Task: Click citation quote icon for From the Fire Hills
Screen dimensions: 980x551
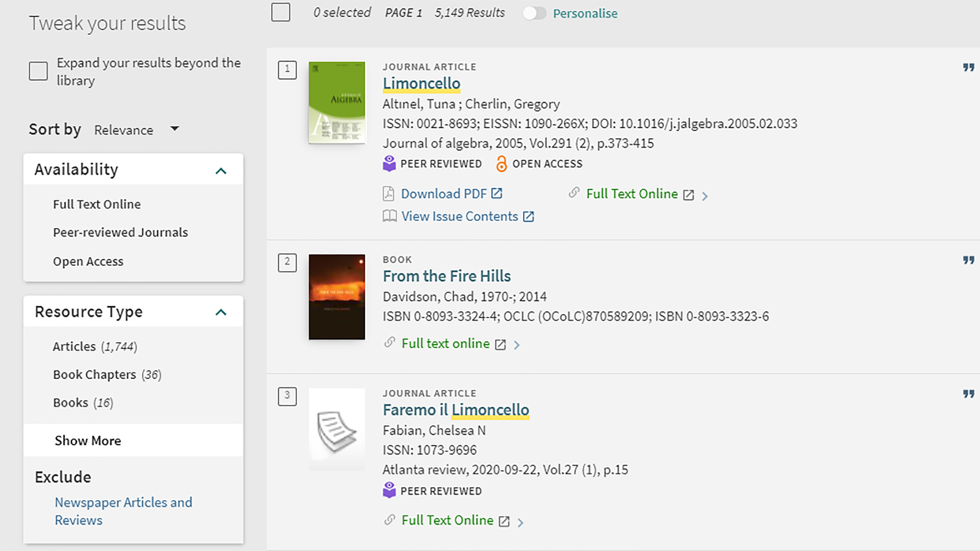Action: [968, 260]
